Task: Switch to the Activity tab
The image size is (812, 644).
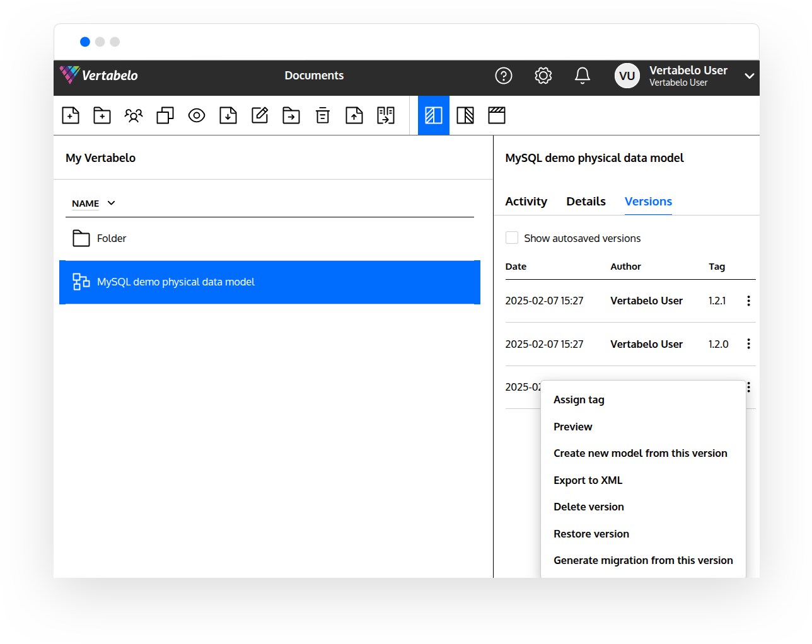Action: (x=526, y=201)
